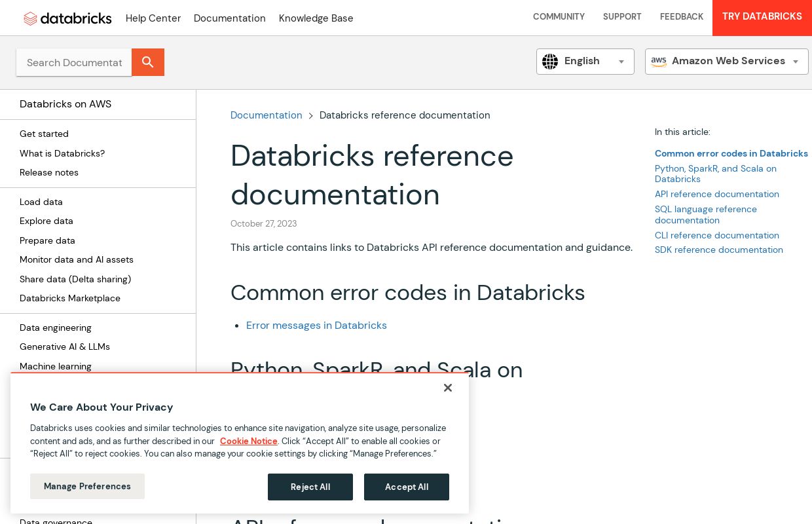Go to Knowledge Base
This screenshot has height=524, width=812.
316,18
